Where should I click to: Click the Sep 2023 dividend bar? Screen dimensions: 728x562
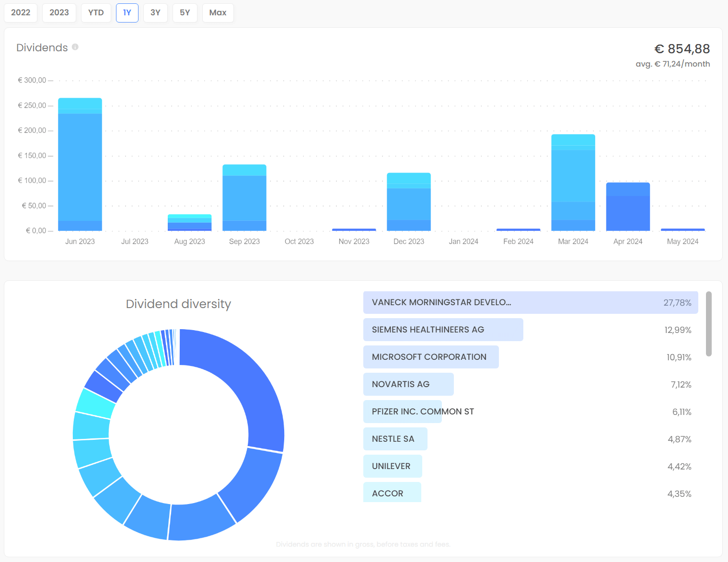[x=244, y=197]
